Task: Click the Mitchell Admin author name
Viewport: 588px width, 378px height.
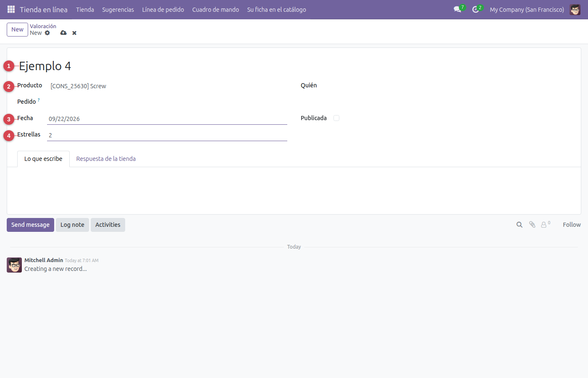Action: pos(44,260)
